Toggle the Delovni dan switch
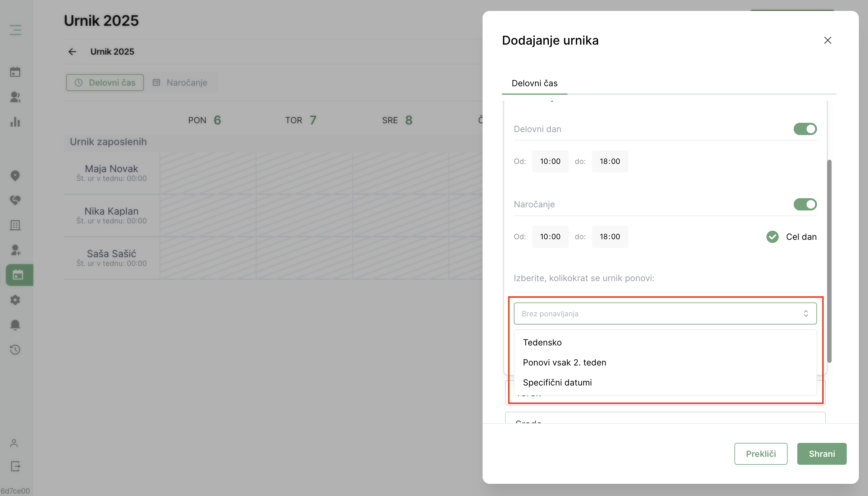Screen dimensions: 868x496 pos(805,129)
